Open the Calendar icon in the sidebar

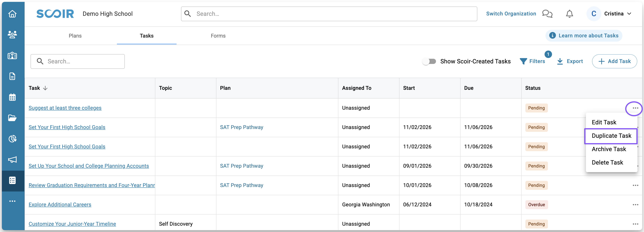click(x=12, y=97)
